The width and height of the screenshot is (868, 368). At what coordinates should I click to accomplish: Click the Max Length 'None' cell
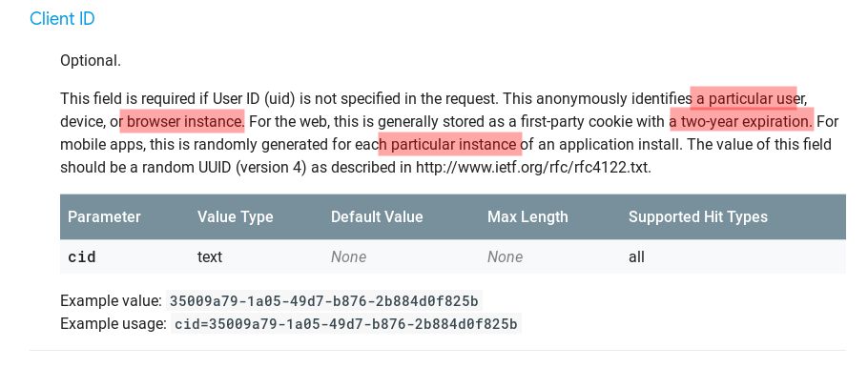pyautogui.click(x=505, y=256)
